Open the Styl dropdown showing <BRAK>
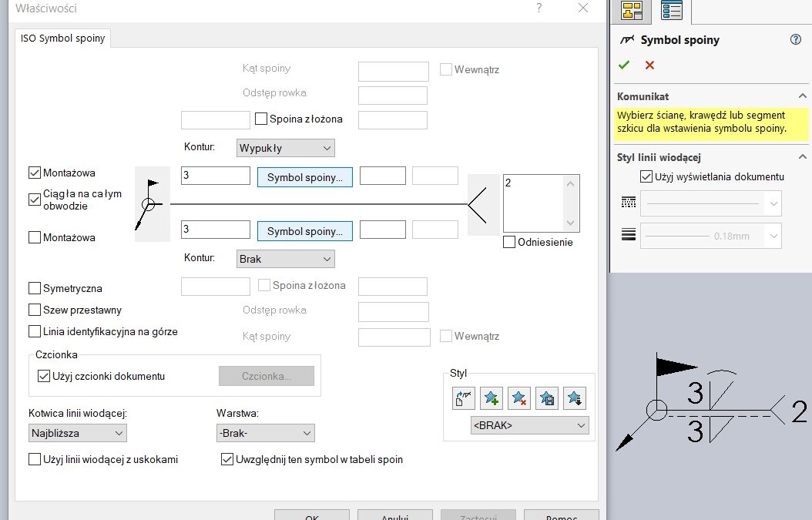The width and height of the screenshot is (812, 520). 529,425
